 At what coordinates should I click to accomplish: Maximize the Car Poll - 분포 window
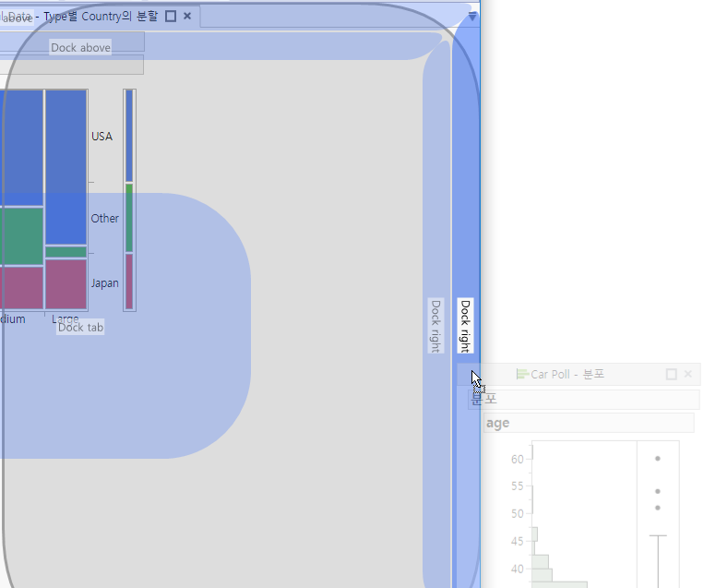[671, 374]
